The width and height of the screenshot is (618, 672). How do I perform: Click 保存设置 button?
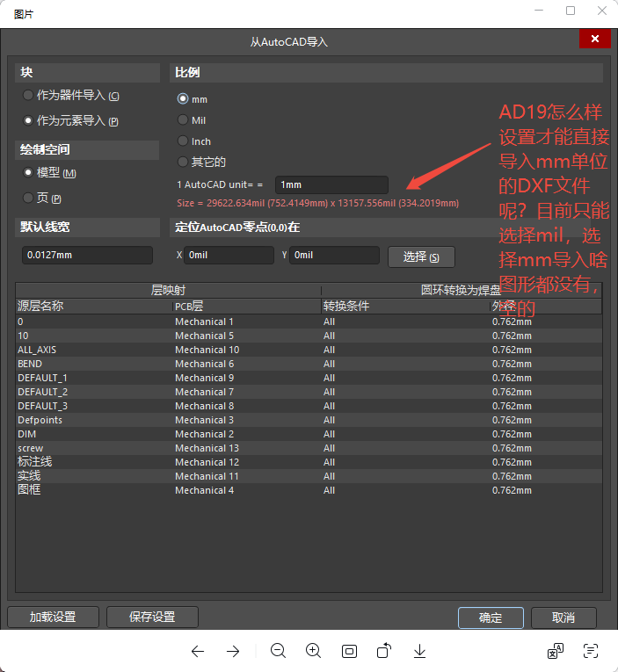(152, 618)
